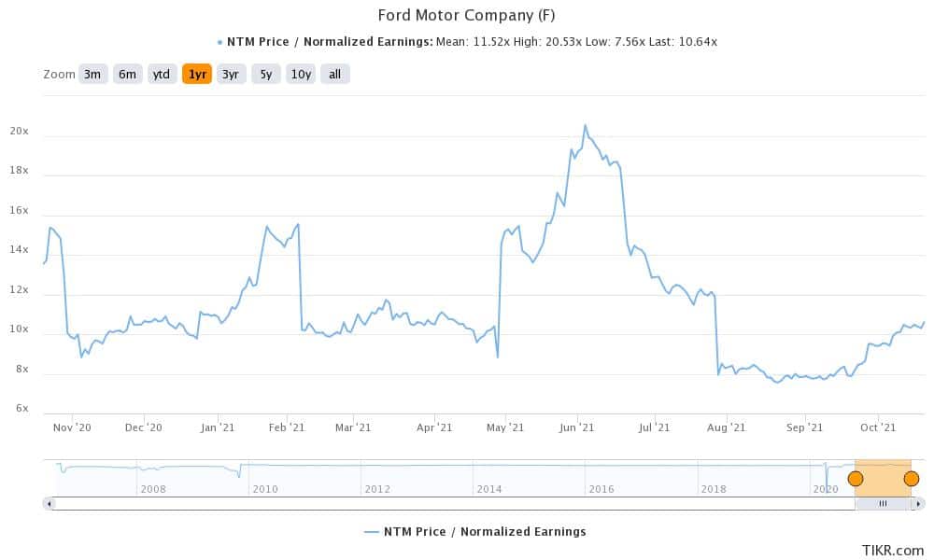Click the right orange navigator handle

(x=912, y=479)
